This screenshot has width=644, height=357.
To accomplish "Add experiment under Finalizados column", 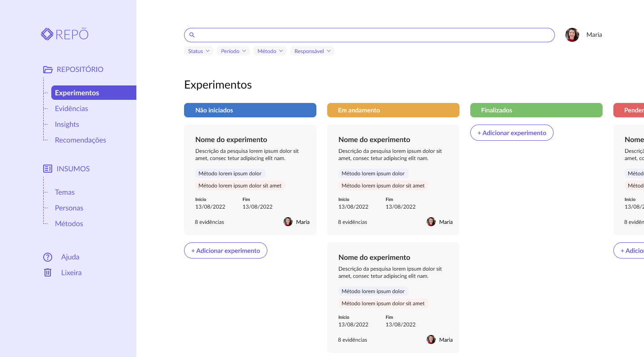I will [x=512, y=133].
